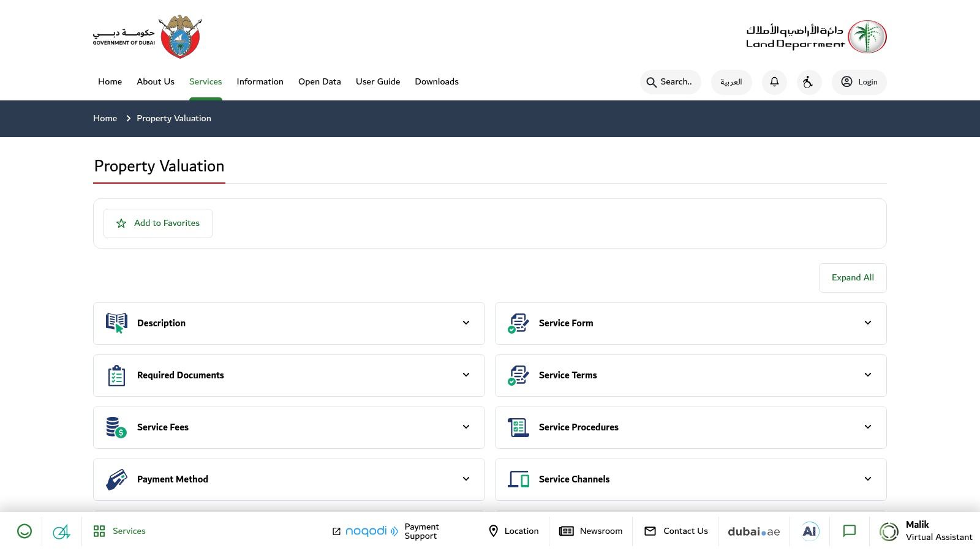Open the Open Data menu
The width and height of the screenshot is (980, 551).
319,82
